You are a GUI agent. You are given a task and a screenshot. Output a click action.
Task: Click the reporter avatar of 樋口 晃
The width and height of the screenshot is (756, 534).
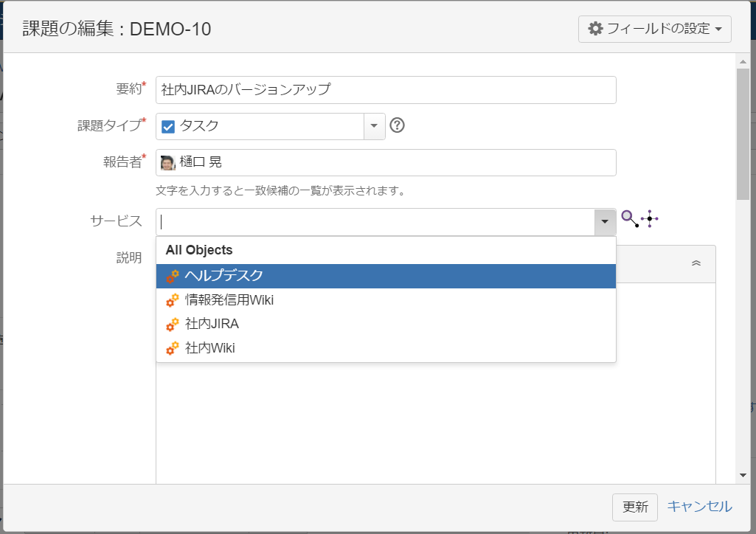(x=167, y=162)
